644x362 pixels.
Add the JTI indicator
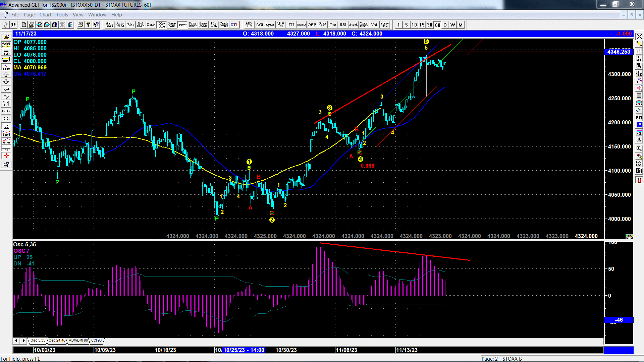(291, 25)
